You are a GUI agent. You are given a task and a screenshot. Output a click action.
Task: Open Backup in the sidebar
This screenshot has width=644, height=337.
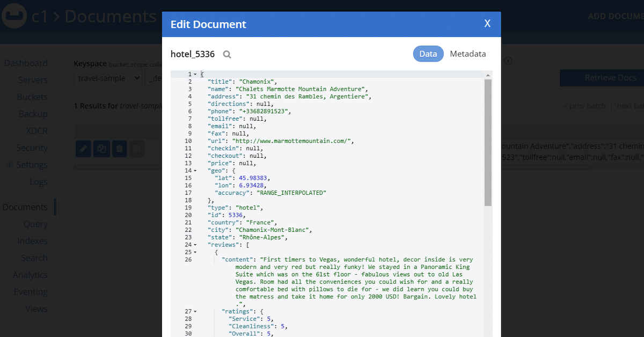pyautogui.click(x=33, y=114)
